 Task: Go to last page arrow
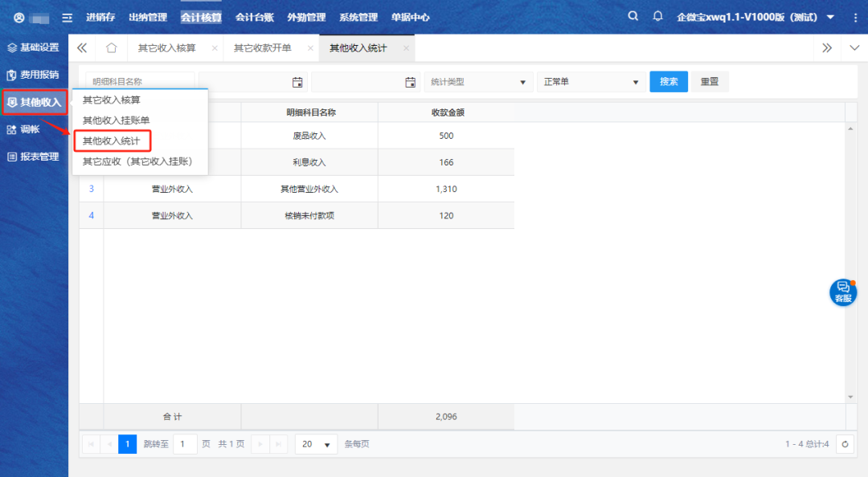coord(278,444)
